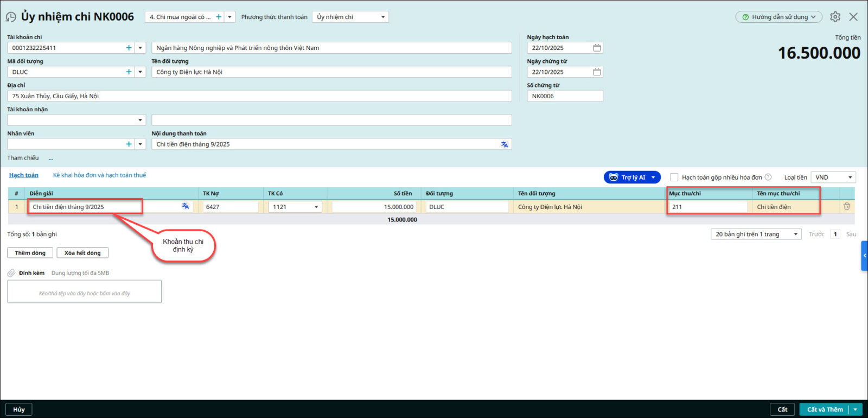
Task: Open the settings gear icon
Action: (835, 17)
